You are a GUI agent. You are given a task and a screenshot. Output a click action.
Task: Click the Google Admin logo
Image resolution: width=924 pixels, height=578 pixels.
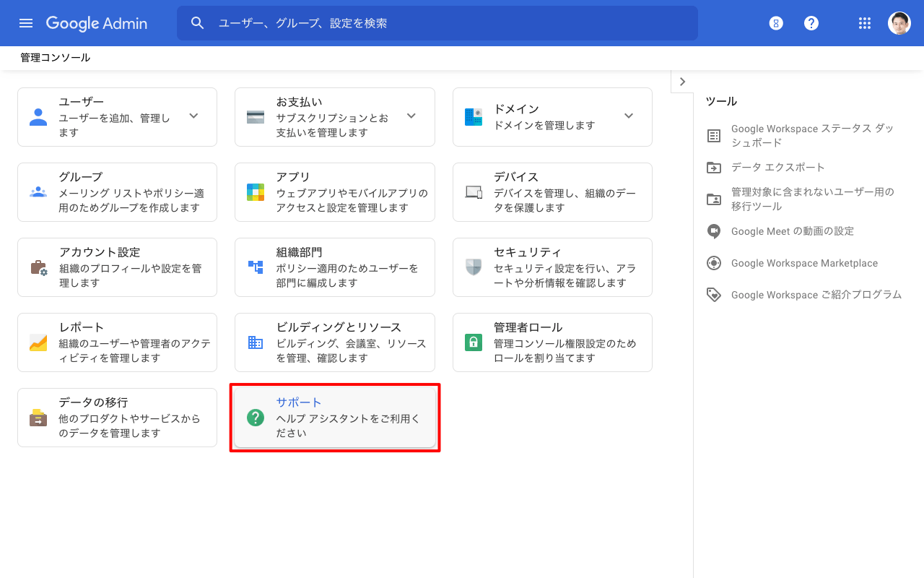pos(97,23)
